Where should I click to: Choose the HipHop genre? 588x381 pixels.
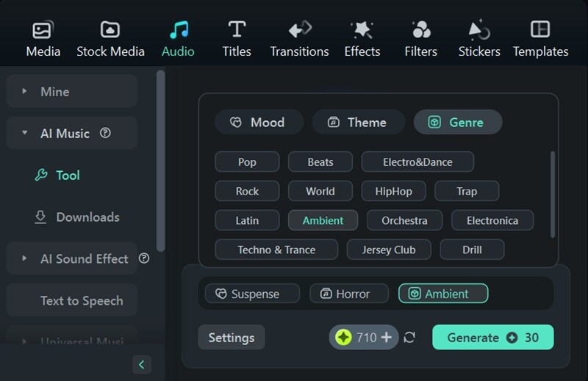[x=393, y=191]
